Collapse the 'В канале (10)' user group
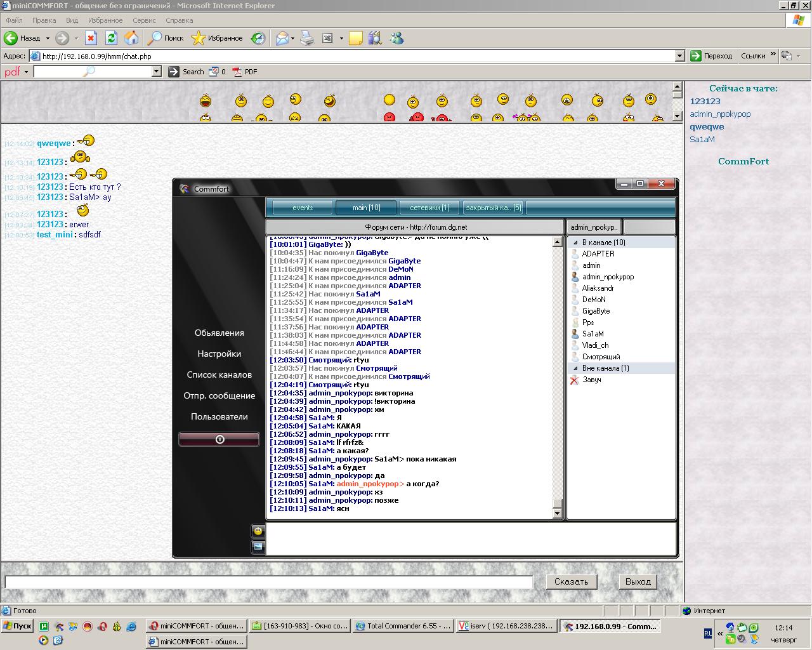812x650 pixels. 576,242
